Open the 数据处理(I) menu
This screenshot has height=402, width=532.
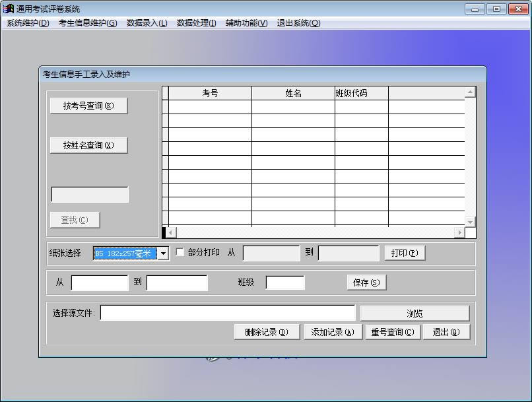[197, 23]
